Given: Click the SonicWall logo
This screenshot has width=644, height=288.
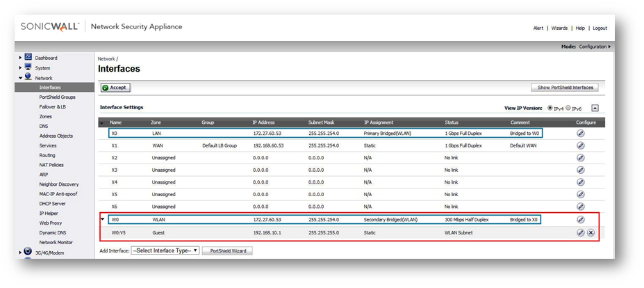Looking at the screenshot, I should 50,26.
